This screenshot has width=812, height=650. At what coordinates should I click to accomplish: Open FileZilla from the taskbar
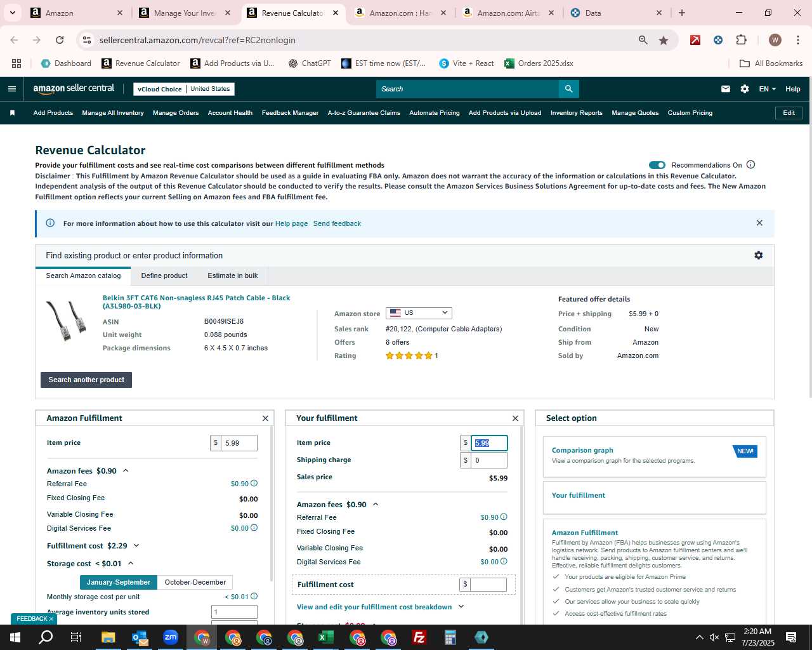[419, 637]
